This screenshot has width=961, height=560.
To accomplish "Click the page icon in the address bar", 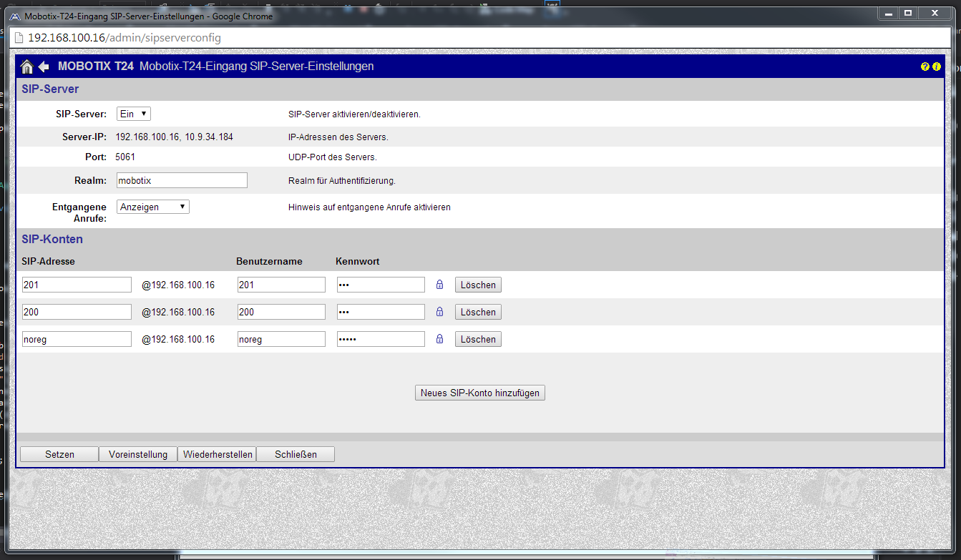I will pyautogui.click(x=19, y=37).
